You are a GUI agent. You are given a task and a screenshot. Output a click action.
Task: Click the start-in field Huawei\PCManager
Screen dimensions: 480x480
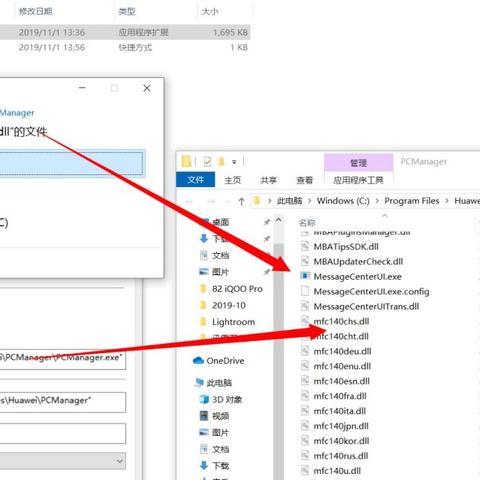63,402
